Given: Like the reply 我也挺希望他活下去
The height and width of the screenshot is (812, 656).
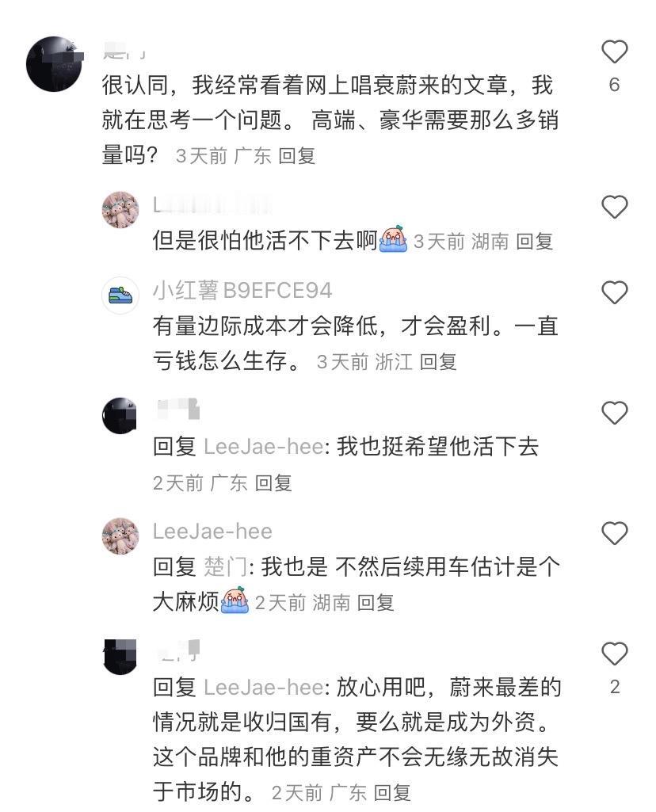Looking at the screenshot, I should coord(614,413).
